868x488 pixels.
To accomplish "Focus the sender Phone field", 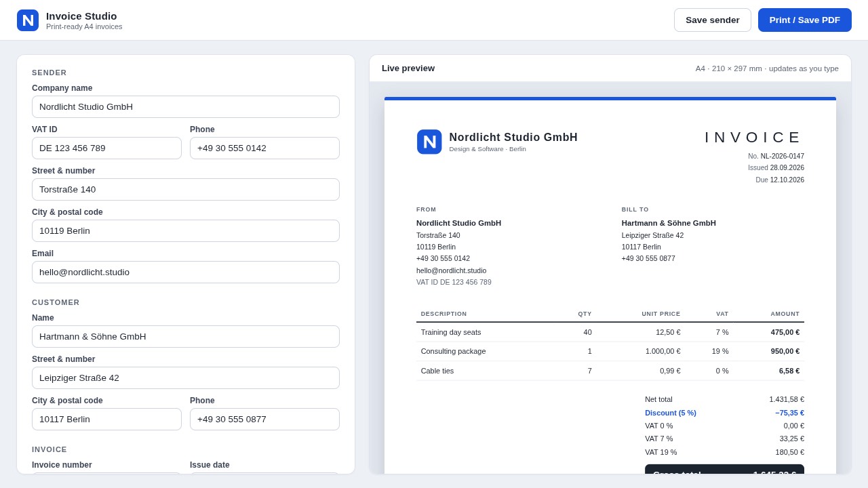I will (x=264, y=148).
